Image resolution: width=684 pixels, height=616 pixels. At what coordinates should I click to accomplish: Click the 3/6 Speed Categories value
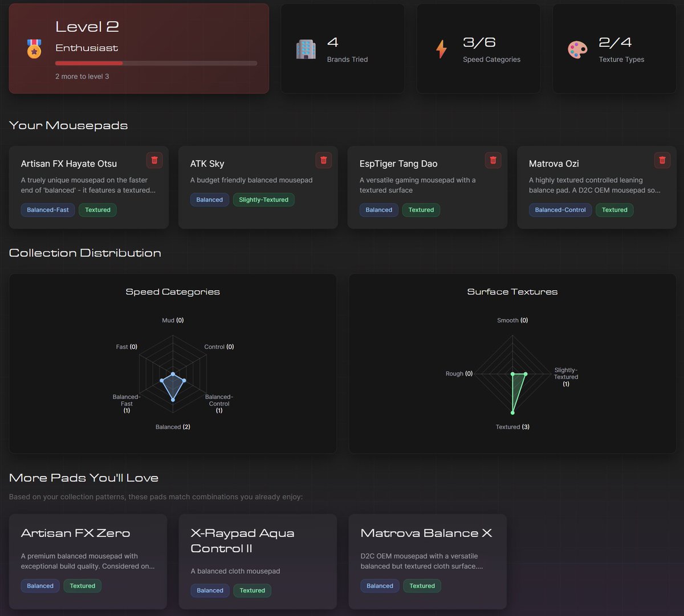[479, 42]
